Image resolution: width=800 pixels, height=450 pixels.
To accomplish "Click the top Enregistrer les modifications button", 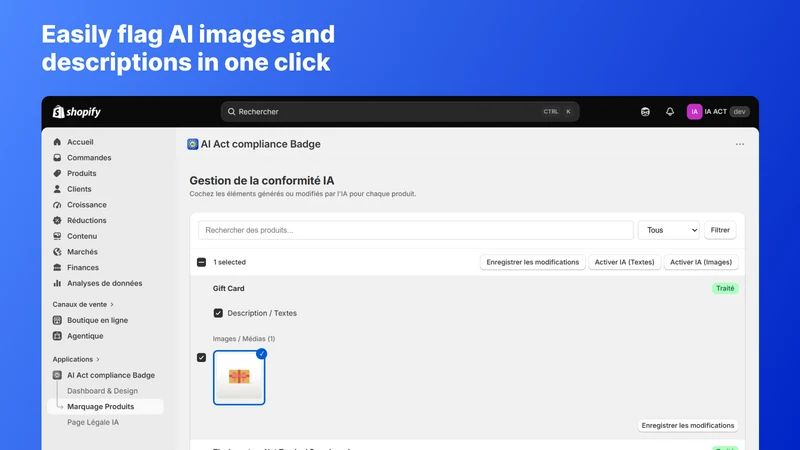I will click(x=532, y=262).
